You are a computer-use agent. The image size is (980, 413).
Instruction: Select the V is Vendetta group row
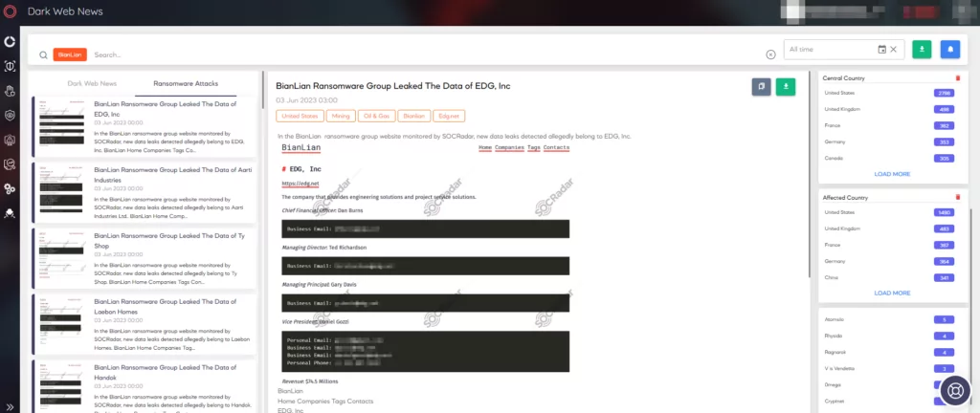coord(889,369)
